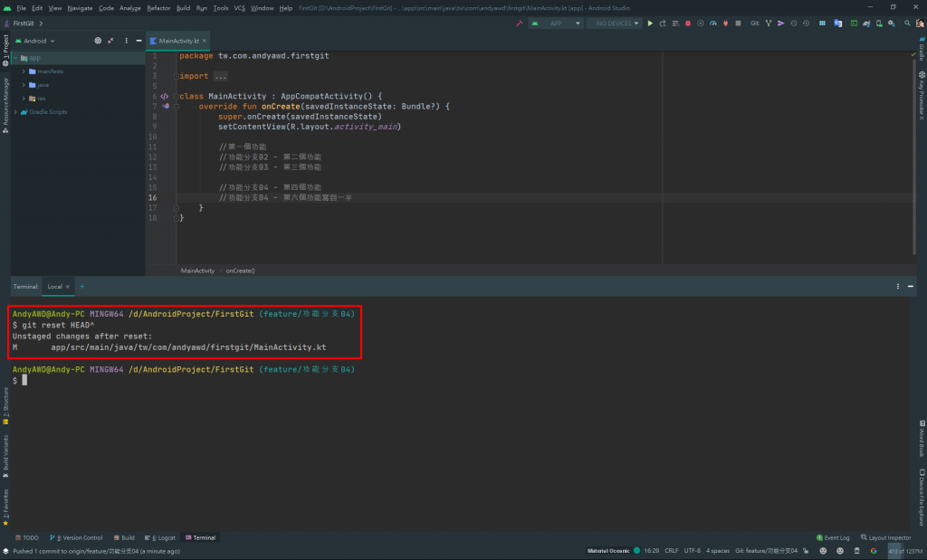Toggle the 2: Structure tool window

[x=5, y=406]
